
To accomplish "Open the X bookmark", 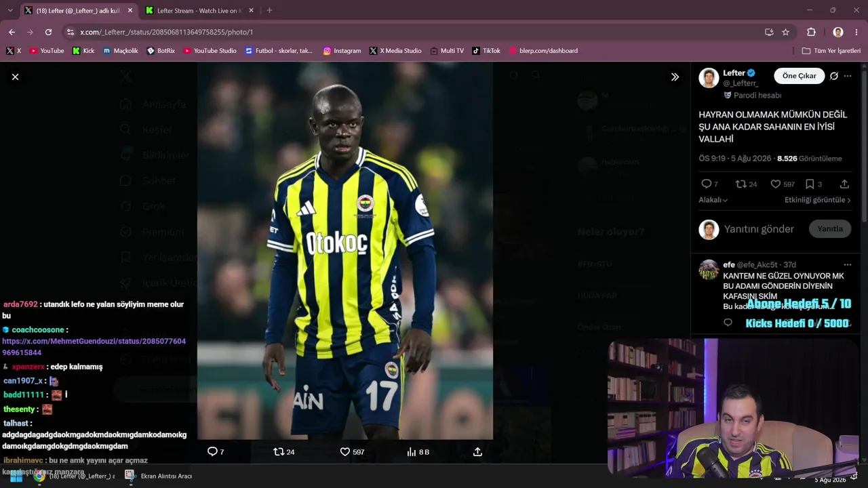I will click(14, 51).
